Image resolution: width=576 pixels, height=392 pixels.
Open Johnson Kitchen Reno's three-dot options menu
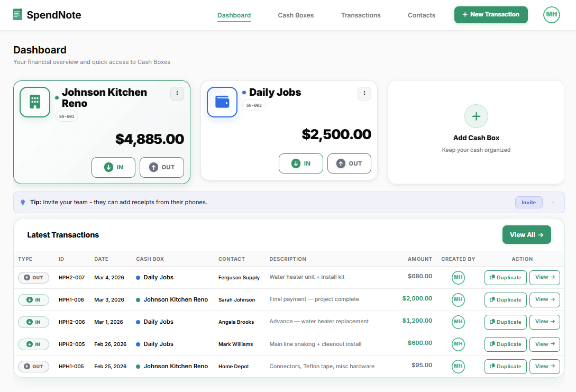[x=177, y=93]
